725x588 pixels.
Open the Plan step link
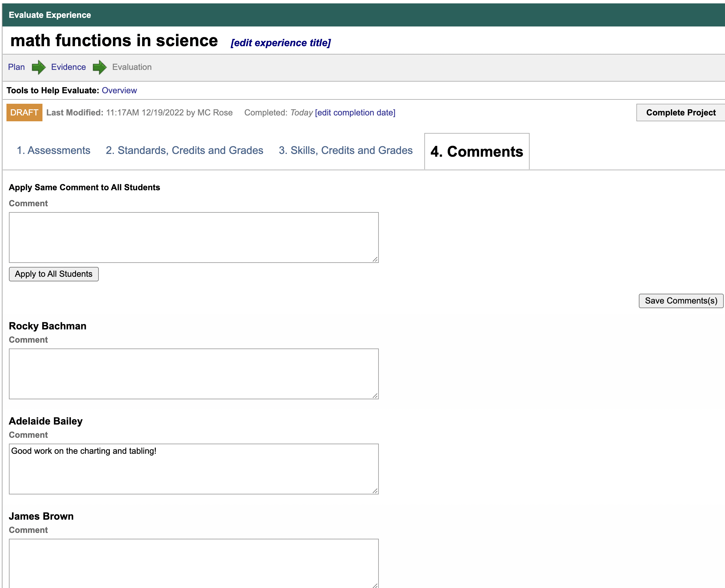[x=16, y=67]
